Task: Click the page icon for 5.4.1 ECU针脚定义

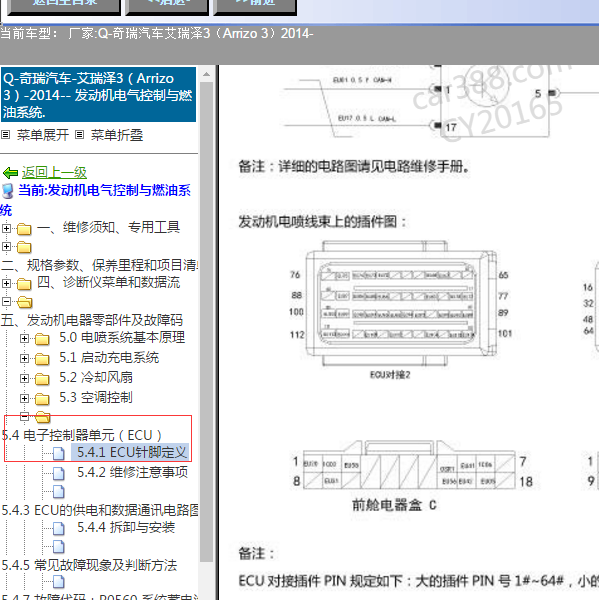Action: [x=59, y=454]
